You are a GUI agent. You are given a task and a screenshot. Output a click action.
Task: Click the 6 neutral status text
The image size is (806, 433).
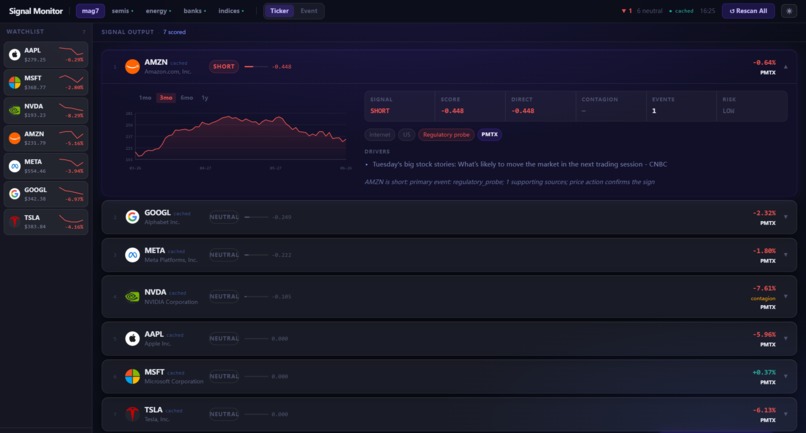coord(649,11)
